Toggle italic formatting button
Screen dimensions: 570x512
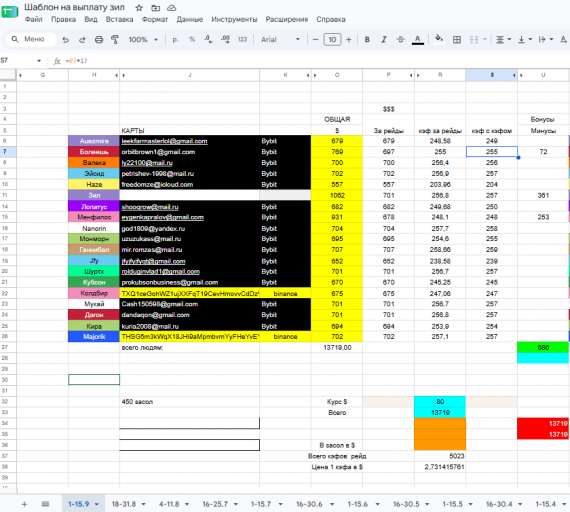(384, 40)
